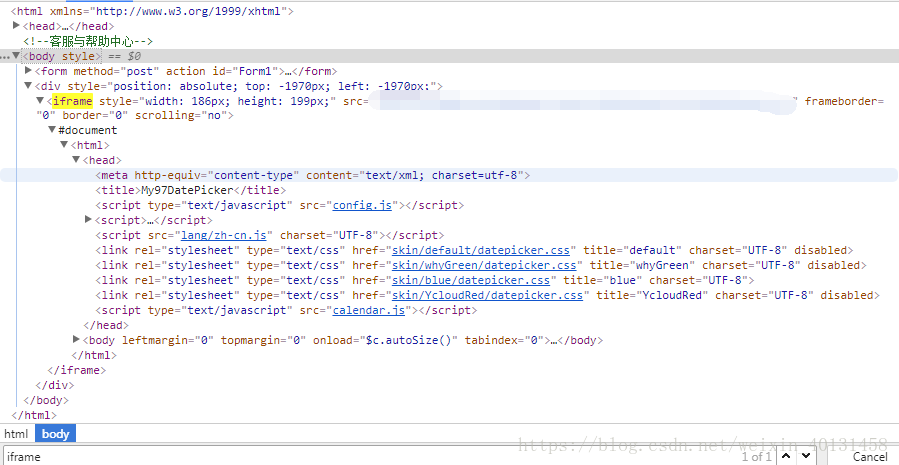Click the content="text/xml; charset=utf-8" attribute
This screenshot has height=465, width=899.
415,175
